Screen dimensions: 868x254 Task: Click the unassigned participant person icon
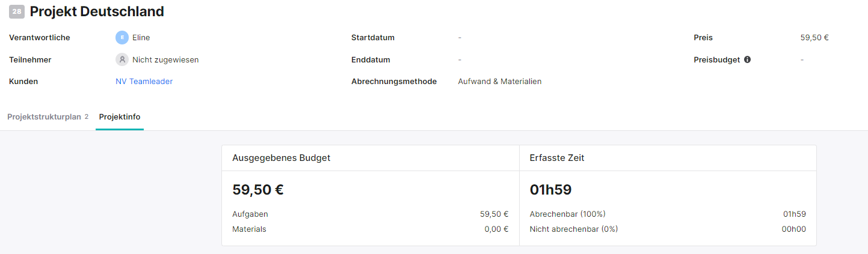[122, 59]
